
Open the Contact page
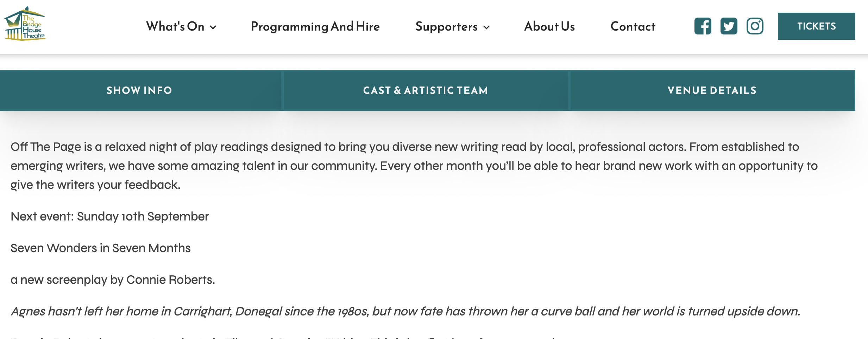pyautogui.click(x=633, y=26)
